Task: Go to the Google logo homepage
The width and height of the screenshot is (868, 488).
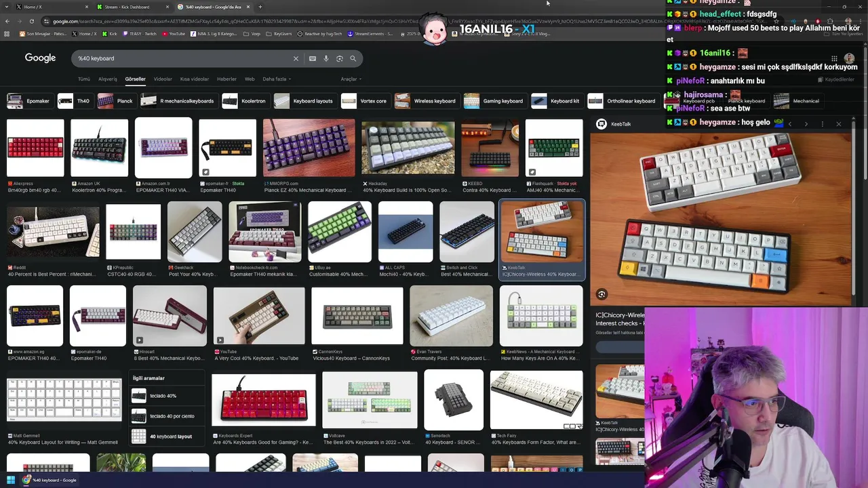Action: 40,58
